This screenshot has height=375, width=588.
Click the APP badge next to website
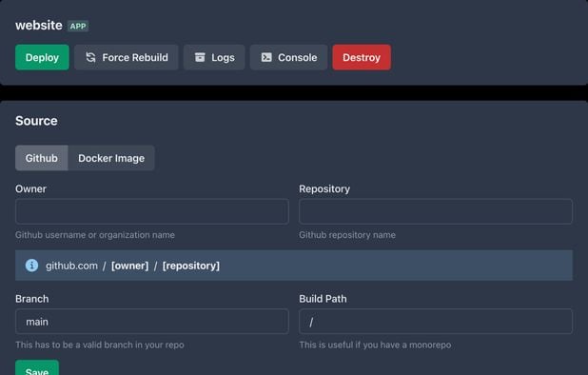tap(78, 26)
